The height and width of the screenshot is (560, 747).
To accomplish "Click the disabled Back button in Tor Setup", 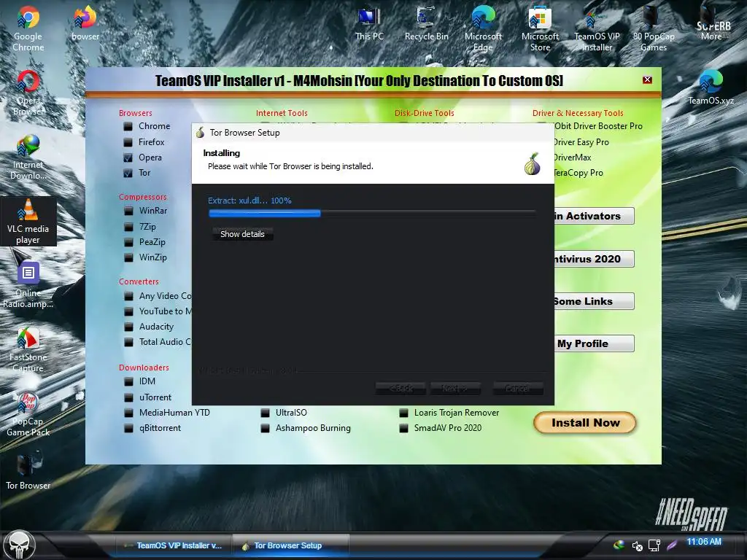I will click(x=402, y=389).
